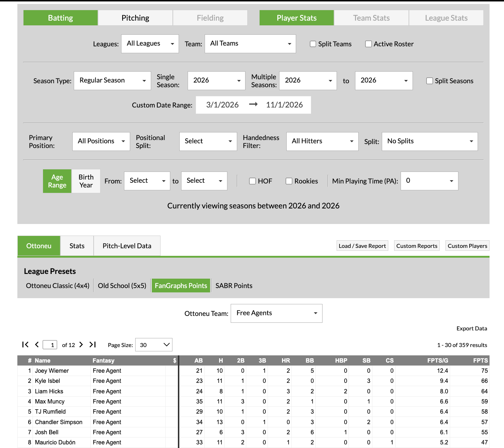504x448 pixels.
Task: Jump to last results page
Action: [x=93, y=345]
